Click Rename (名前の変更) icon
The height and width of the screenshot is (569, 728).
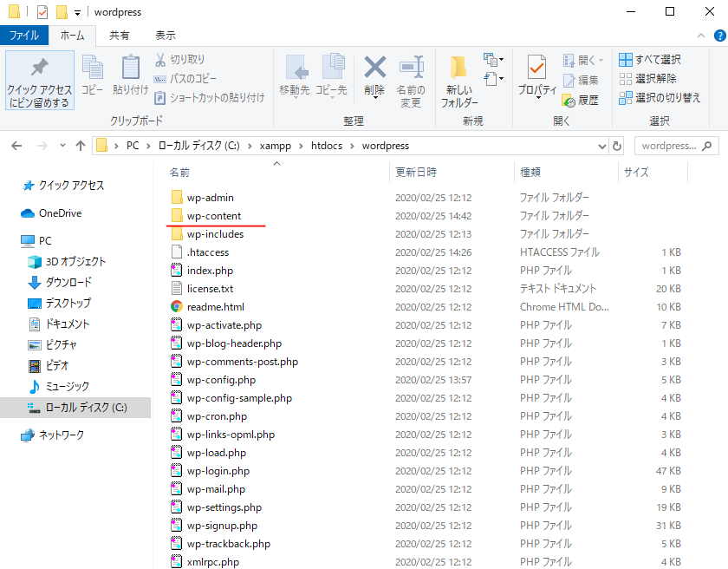point(412,68)
